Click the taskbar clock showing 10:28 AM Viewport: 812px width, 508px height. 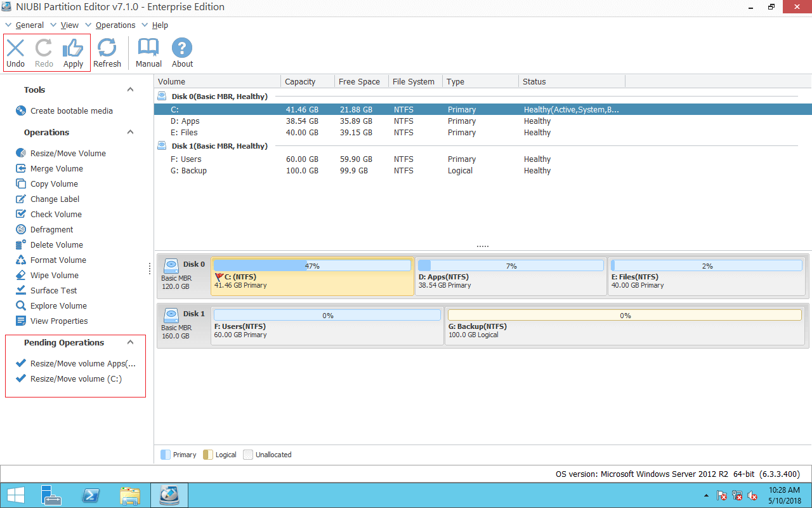(784, 495)
